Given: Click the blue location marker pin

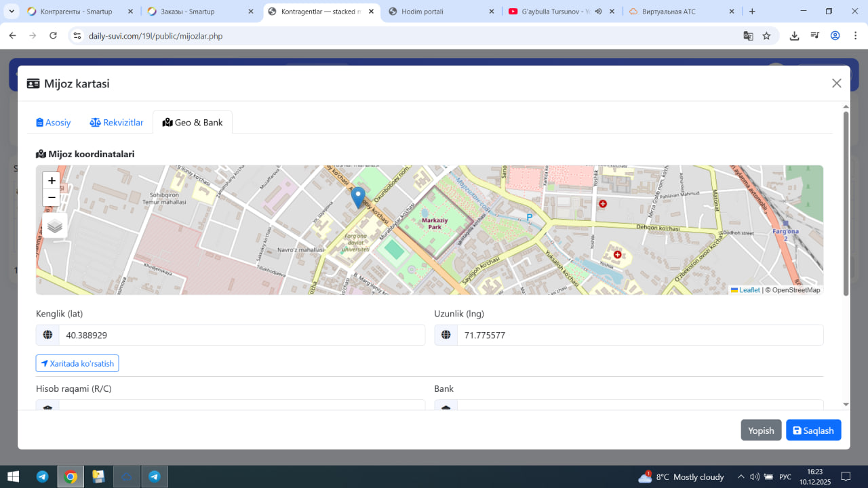Looking at the screenshot, I should point(358,197).
